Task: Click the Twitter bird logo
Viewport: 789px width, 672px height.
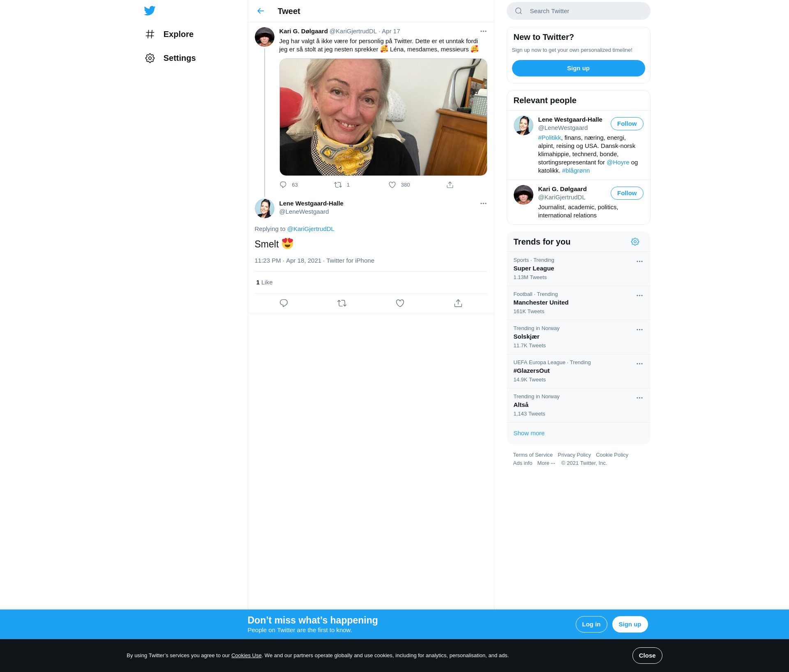Action: coord(150,11)
